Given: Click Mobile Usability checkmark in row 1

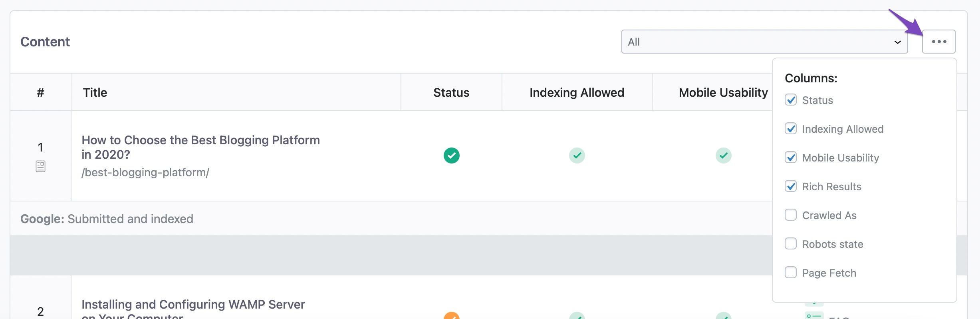Looking at the screenshot, I should point(723,156).
